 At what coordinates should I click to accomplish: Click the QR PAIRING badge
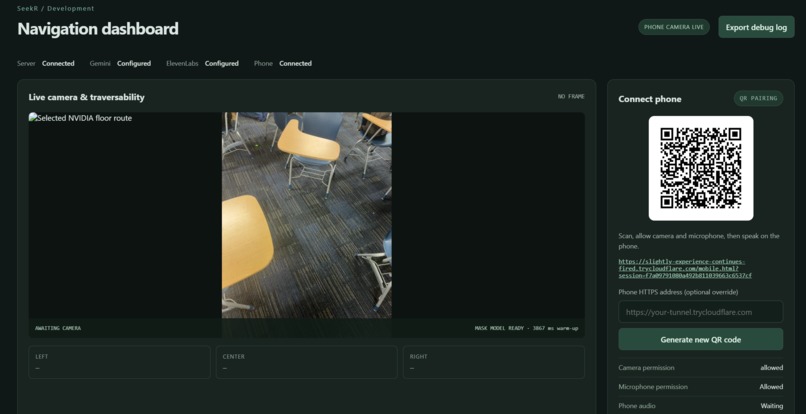tap(758, 98)
